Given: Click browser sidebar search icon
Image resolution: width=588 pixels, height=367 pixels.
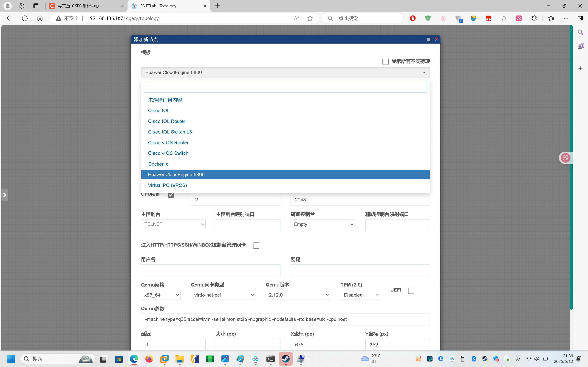Looking at the screenshot, I should point(580,32).
